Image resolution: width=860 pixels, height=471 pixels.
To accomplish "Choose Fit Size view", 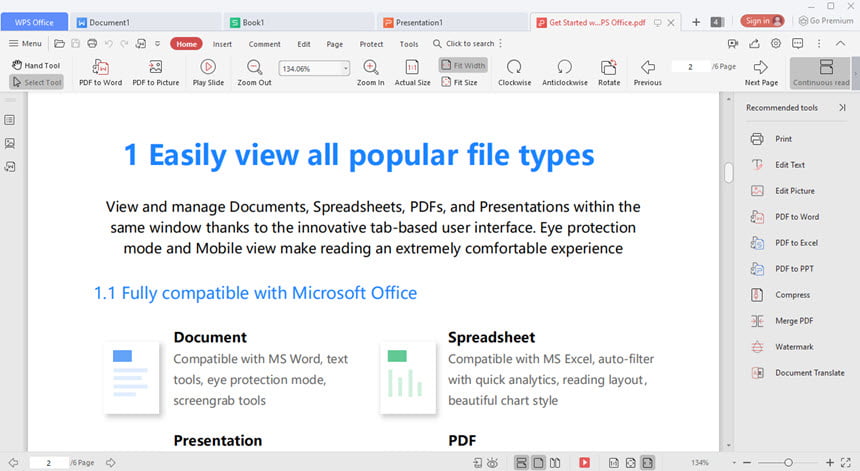I will point(460,82).
